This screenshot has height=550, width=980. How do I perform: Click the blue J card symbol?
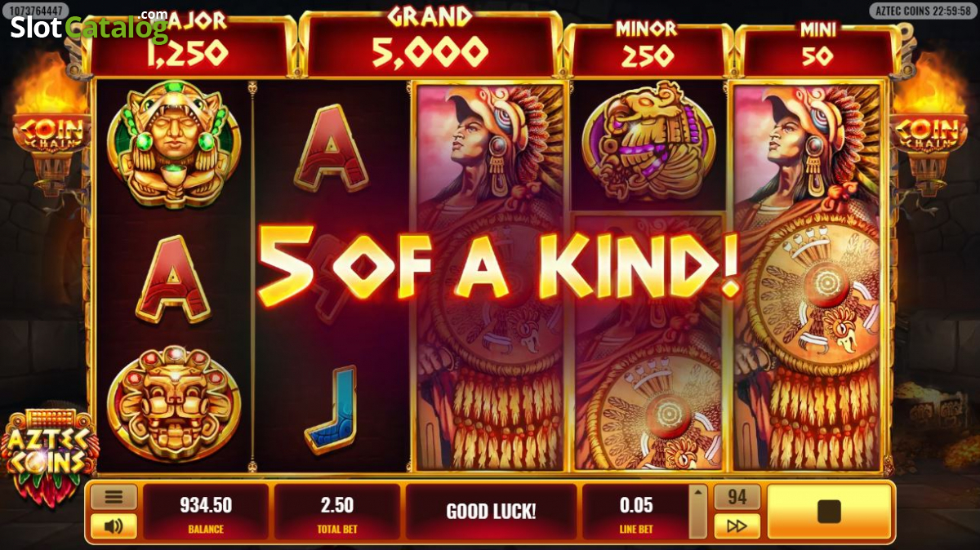point(333,409)
